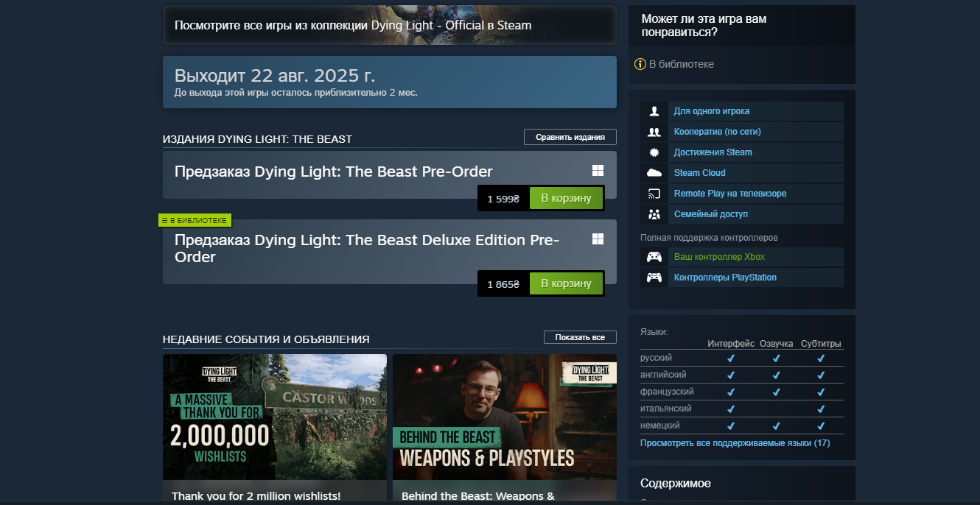The height and width of the screenshot is (505, 980).
Task: Click the 'Субтитры' column header
Action: (x=821, y=344)
